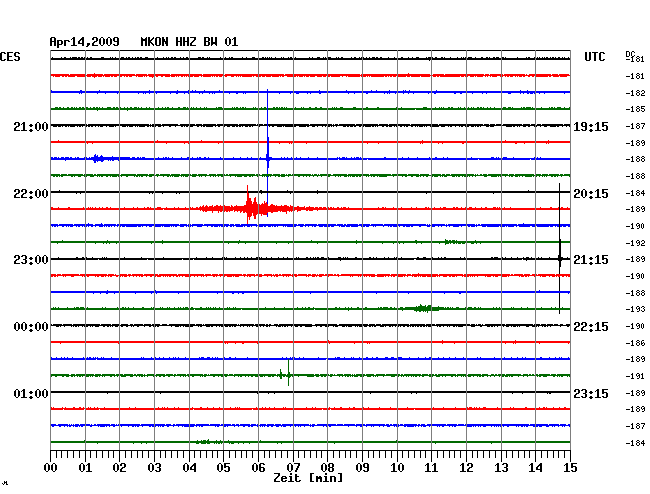Click the station title MKON HHZ BW 01
The image size is (650, 494).
pyautogui.click(x=189, y=42)
